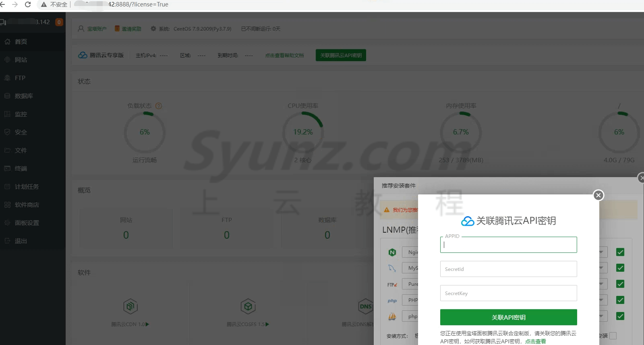Image resolution: width=644 pixels, height=345 pixels.
Task: Click the orange notification badge showing 0
Action: click(x=59, y=22)
